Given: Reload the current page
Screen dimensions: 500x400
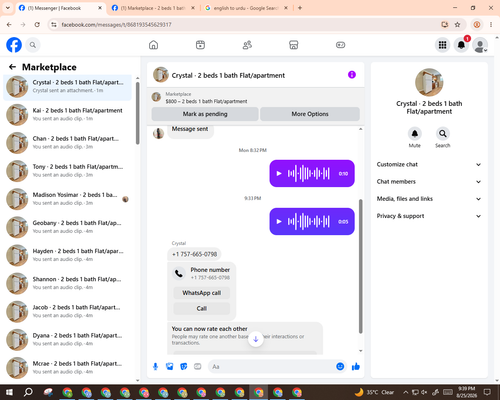Looking at the screenshot, I should pyautogui.click(x=37, y=25).
